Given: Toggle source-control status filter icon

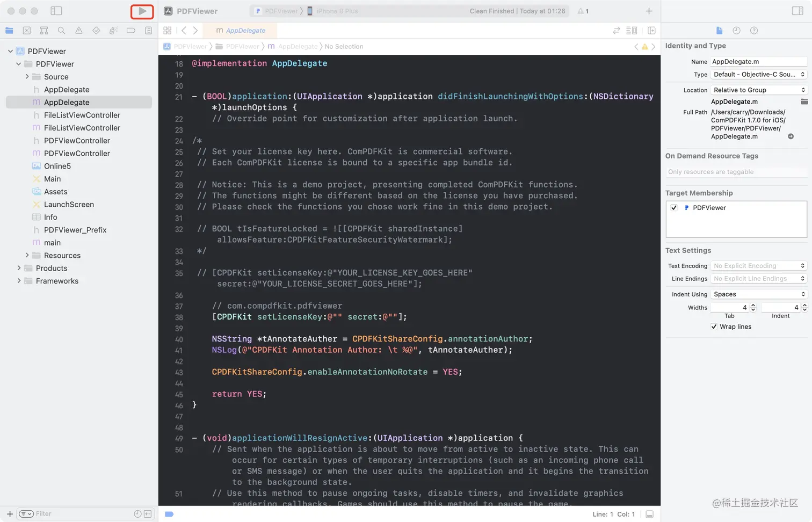Looking at the screenshot, I should [x=147, y=514].
